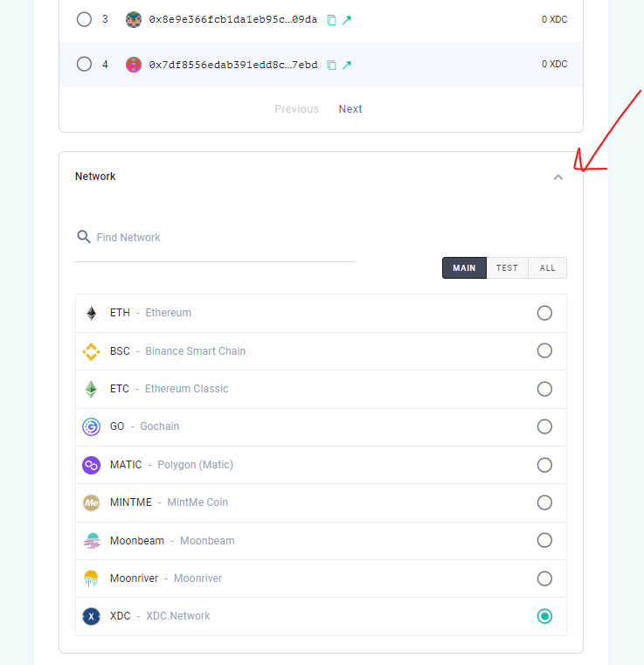644x665 pixels.
Task: Switch to the TEST networks tab
Action: pos(507,268)
